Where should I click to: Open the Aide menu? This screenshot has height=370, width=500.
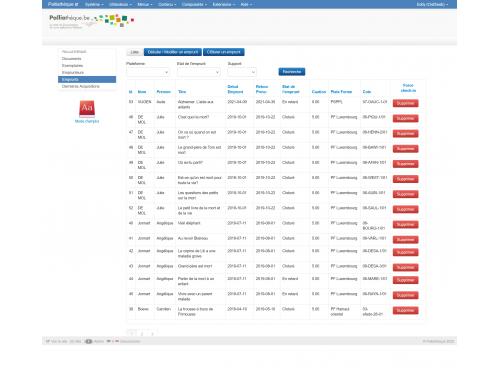tap(246, 4)
